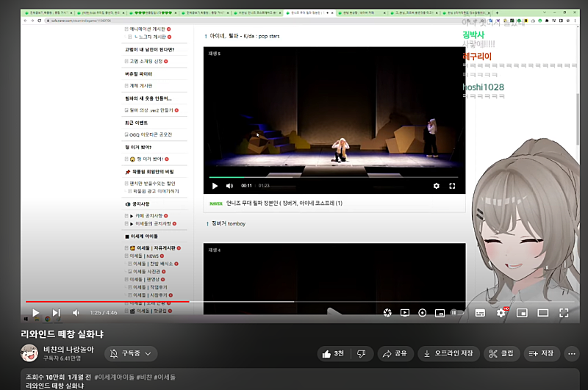Click Chrome icon in recorded taskbar
The height and width of the screenshot is (390, 588).
(x=48, y=319)
